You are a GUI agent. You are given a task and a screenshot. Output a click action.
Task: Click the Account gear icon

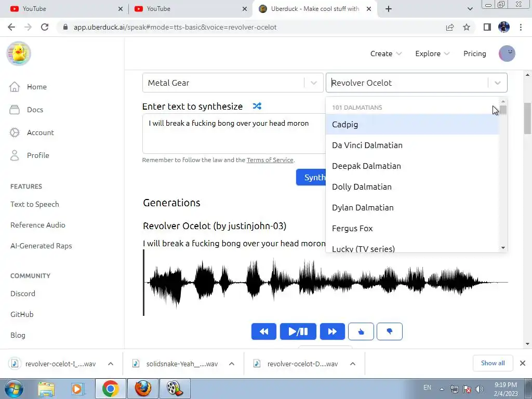pos(14,132)
